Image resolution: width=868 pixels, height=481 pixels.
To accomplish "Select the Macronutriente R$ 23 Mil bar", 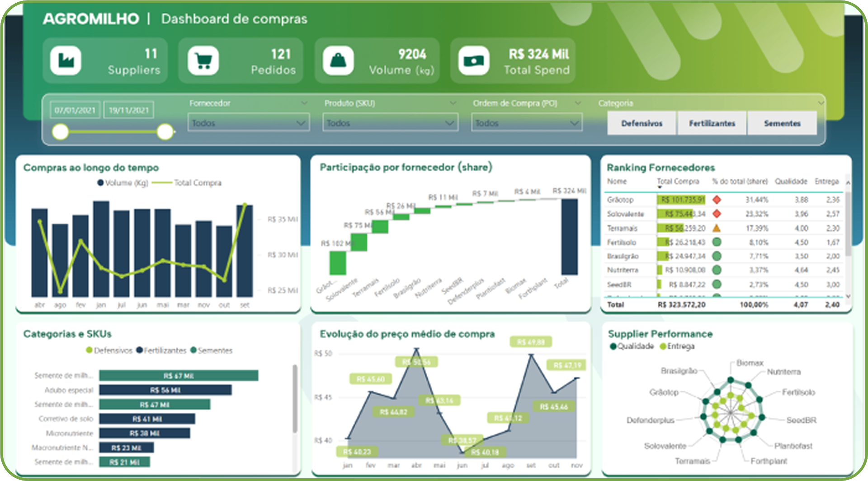I will click(127, 448).
